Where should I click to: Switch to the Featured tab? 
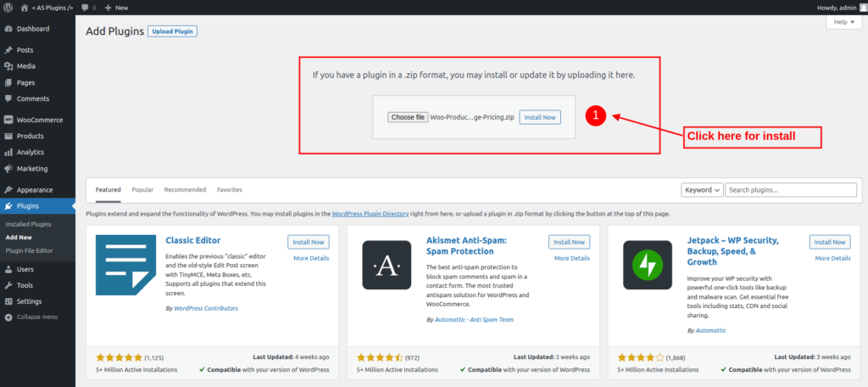(108, 189)
